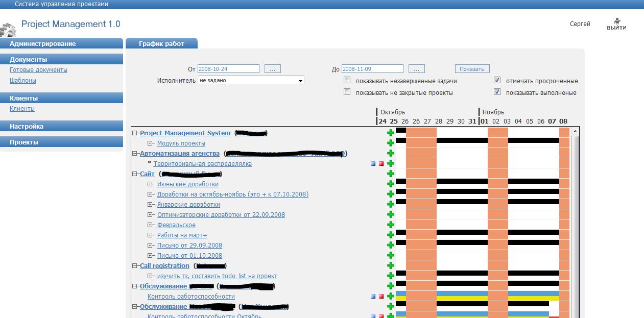This screenshot has width=644, height=318.
Task: Click green plus for Работы на март+
Action: (x=391, y=235)
